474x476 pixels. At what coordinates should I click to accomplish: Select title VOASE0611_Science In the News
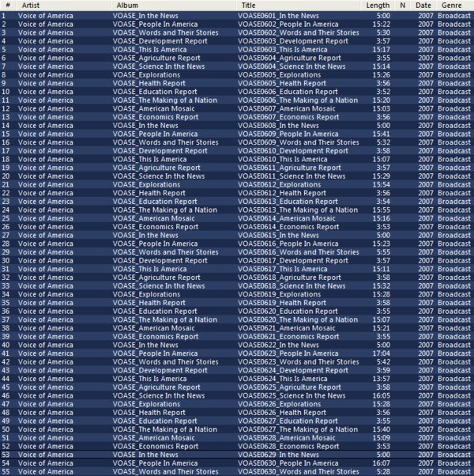tap(292, 176)
